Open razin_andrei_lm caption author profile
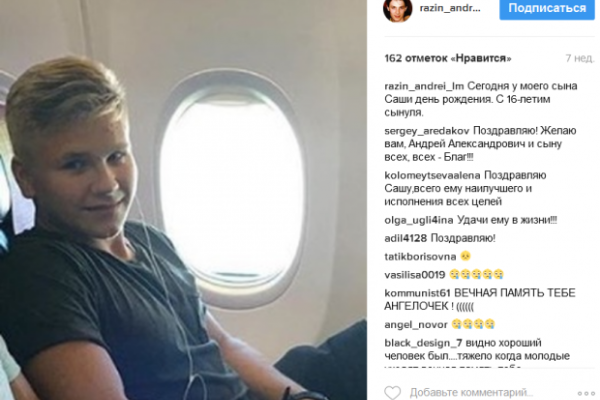The width and height of the screenshot is (600, 400). click(x=424, y=87)
